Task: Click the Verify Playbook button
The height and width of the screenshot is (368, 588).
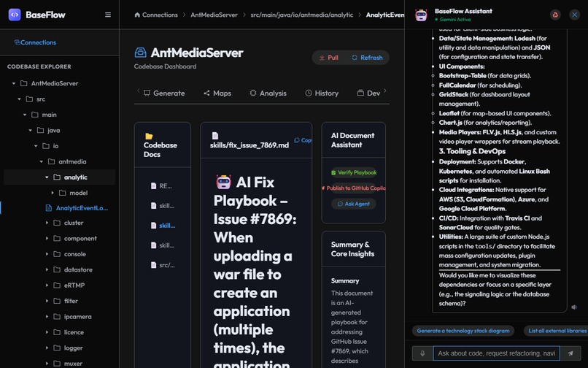Action: tap(354, 173)
